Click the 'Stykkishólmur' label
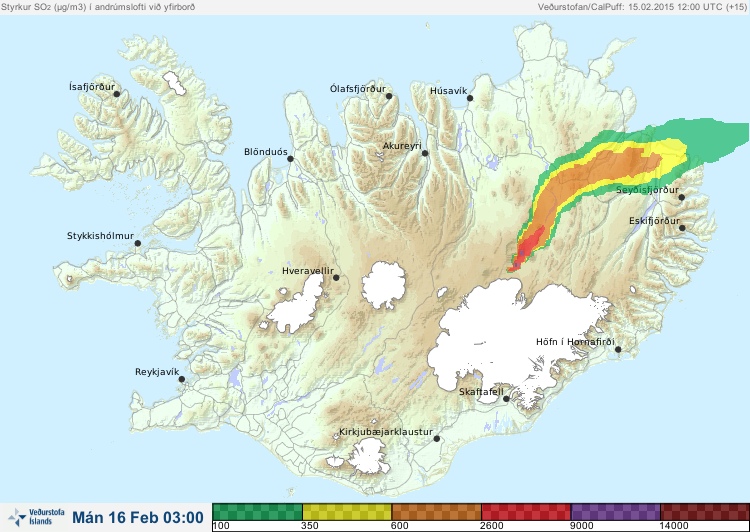750x532 pixels. 100,236
